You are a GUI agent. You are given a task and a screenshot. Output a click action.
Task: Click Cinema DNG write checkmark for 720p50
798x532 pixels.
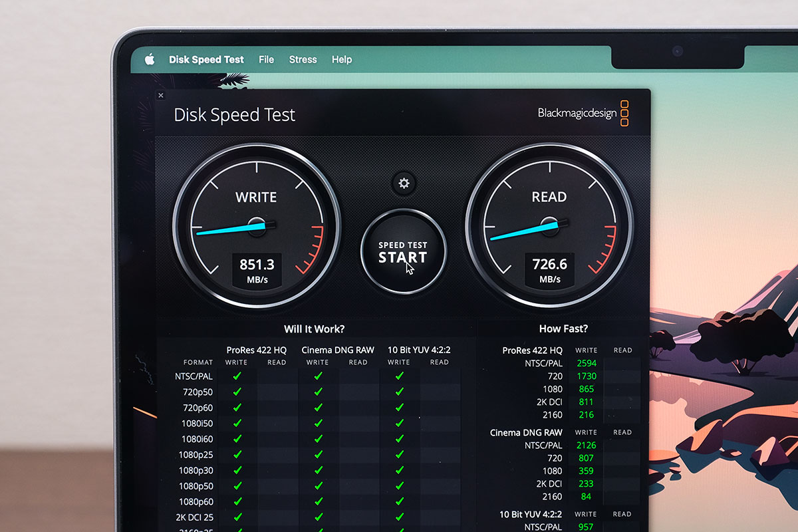(x=318, y=392)
